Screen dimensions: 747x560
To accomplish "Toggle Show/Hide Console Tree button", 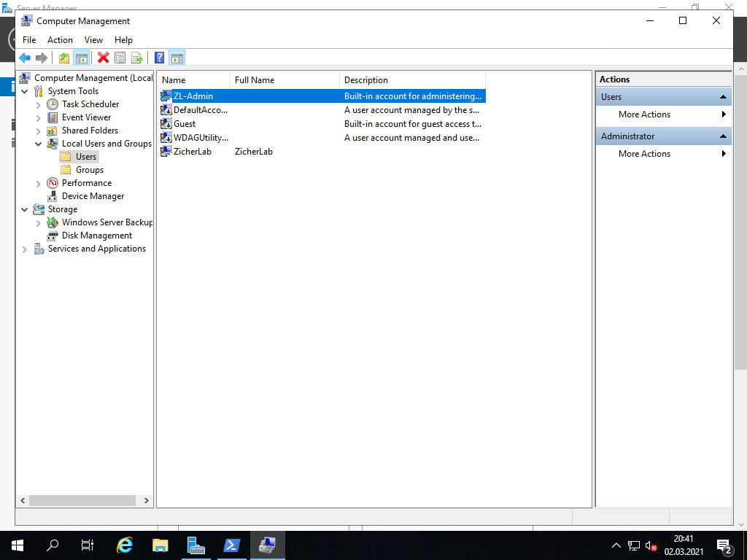I will 82,58.
